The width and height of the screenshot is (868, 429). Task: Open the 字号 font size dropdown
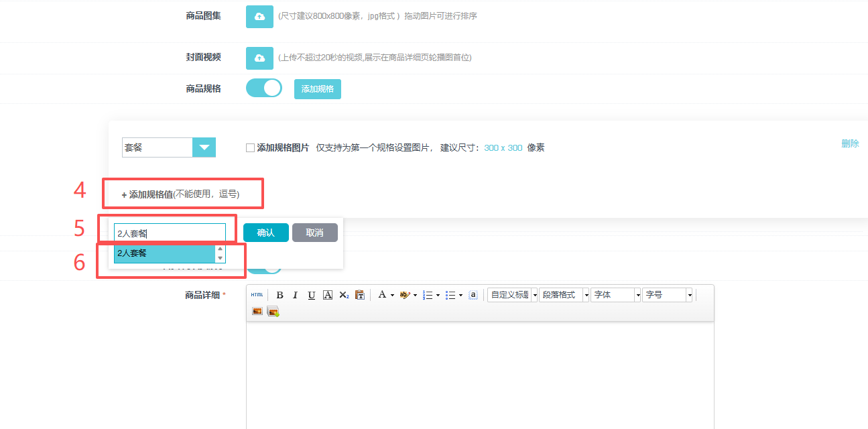pos(689,295)
